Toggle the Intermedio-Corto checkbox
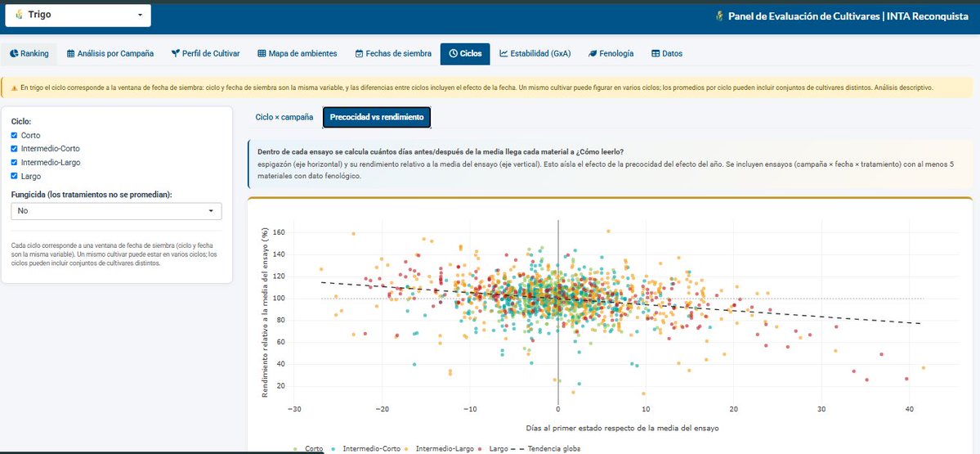 tap(15, 149)
